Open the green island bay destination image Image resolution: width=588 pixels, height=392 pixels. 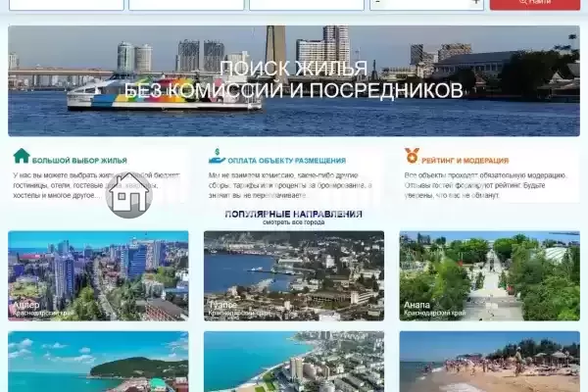click(x=98, y=362)
